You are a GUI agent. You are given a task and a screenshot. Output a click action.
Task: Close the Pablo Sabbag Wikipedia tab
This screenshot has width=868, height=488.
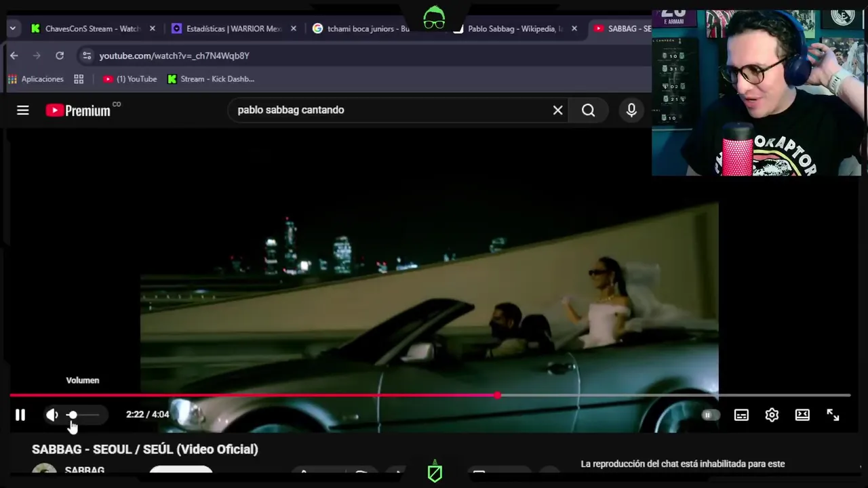pos(574,28)
